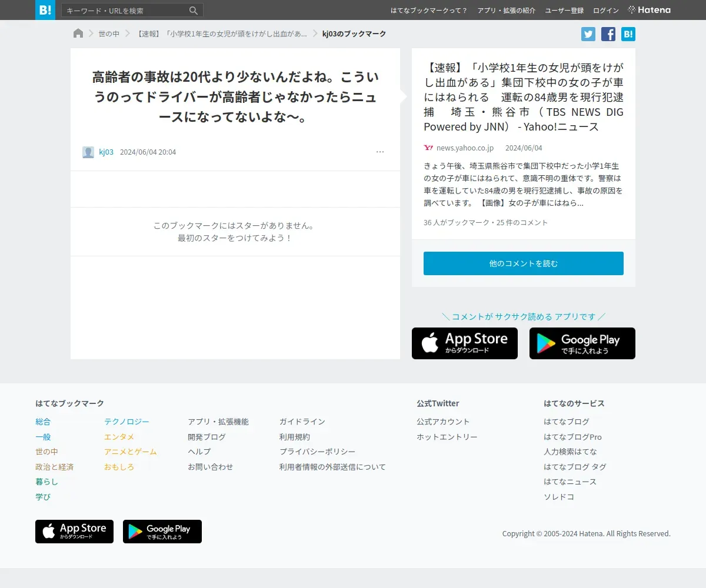Click the kj03のブックマーク breadcrumb text

tap(354, 34)
